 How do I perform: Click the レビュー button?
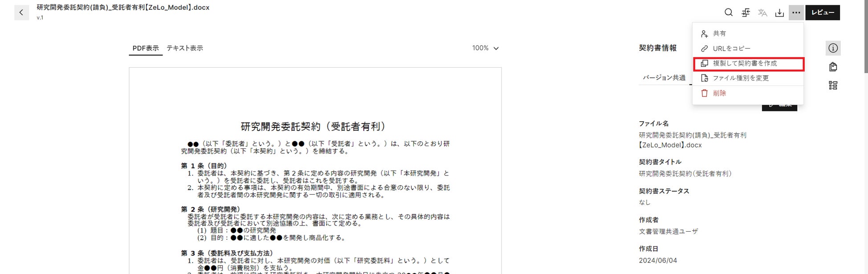pyautogui.click(x=823, y=12)
